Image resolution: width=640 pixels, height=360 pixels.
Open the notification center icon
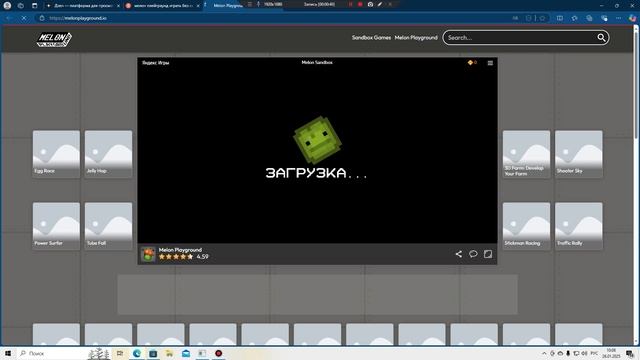pos(629,353)
